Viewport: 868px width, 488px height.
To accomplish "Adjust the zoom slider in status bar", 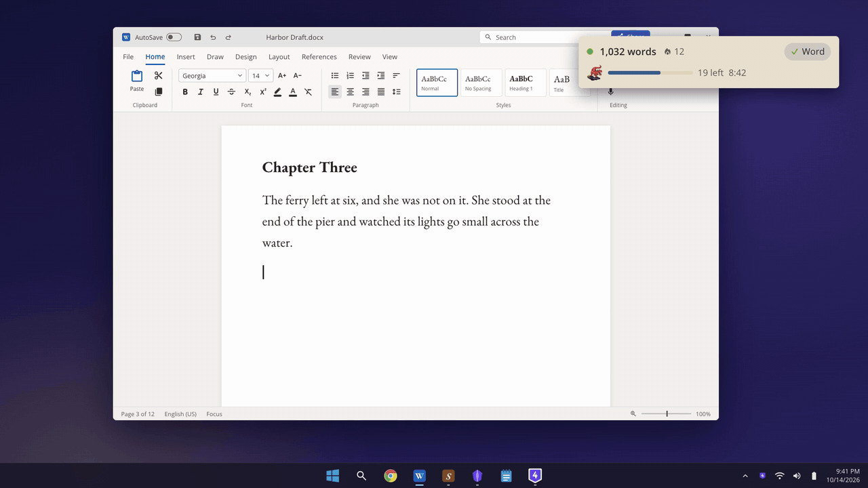I will point(667,413).
